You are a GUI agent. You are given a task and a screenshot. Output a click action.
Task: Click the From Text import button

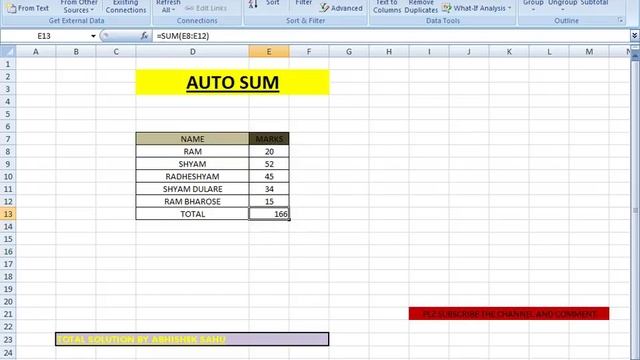click(x=28, y=8)
